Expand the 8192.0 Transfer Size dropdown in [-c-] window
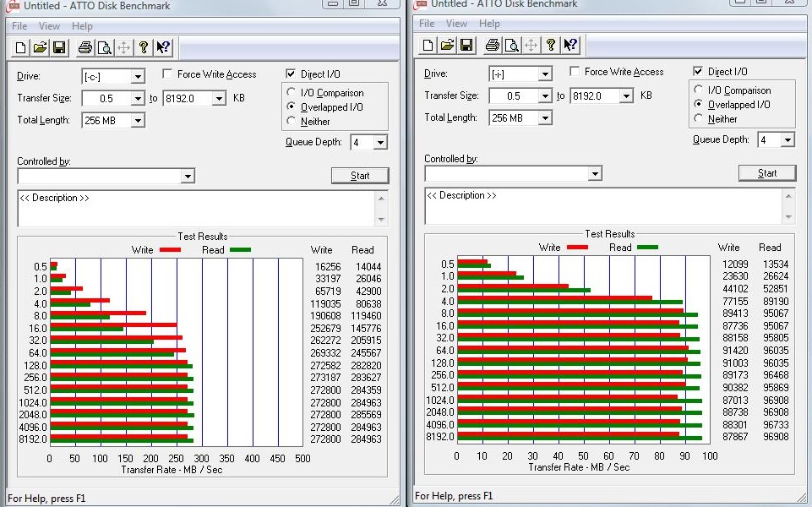This screenshot has width=812, height=507. (219, 98)
